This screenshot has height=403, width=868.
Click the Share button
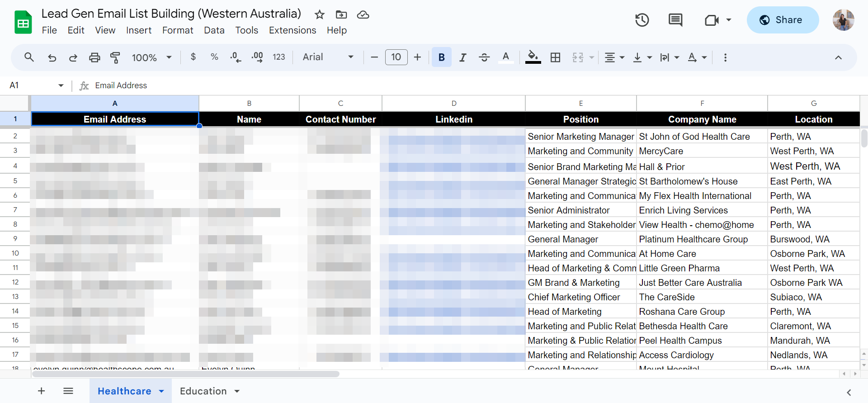click(783, 20)
